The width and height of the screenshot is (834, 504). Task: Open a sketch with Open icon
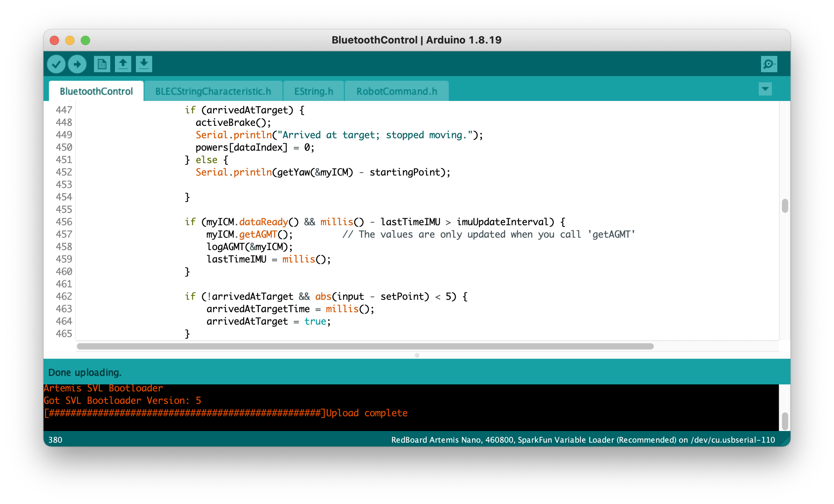pos(123,64)
